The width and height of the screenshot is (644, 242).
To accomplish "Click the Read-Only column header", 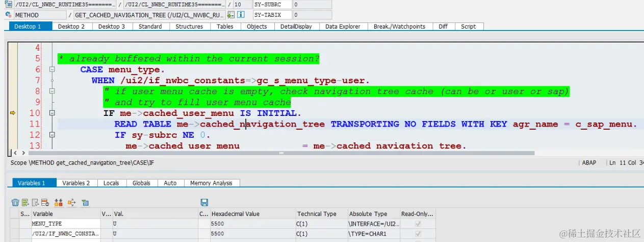I will (x=418, y=214).
